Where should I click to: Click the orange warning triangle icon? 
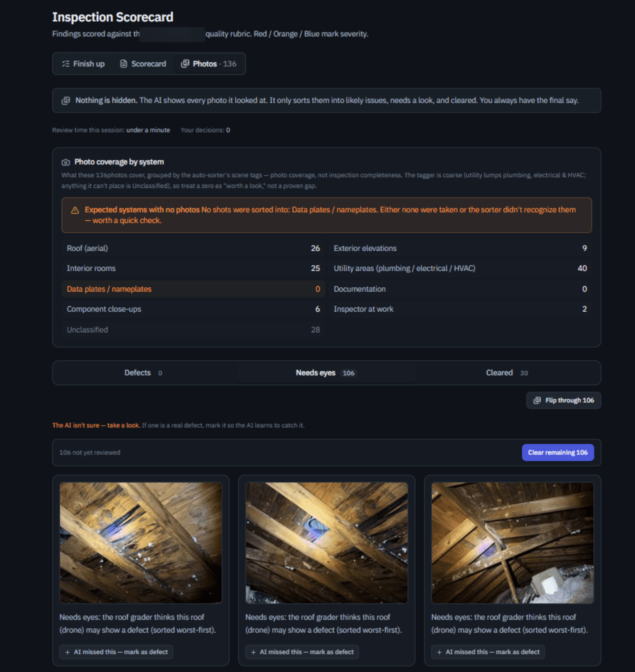tap(75, 210)
